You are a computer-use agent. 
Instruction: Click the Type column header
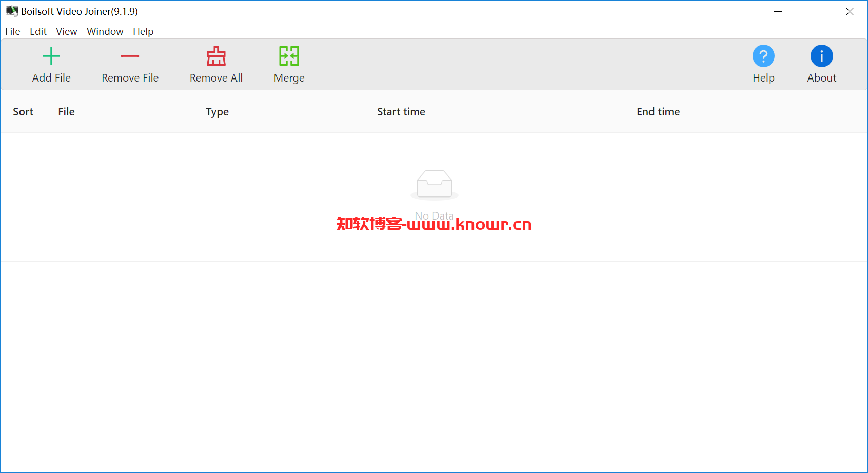point(217,112)
